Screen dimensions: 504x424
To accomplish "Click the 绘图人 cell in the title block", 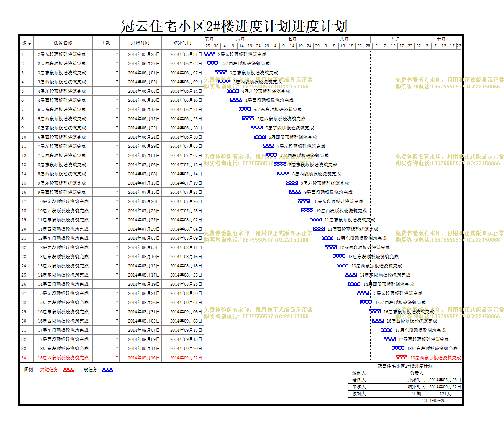I will [x=359, y=380].
